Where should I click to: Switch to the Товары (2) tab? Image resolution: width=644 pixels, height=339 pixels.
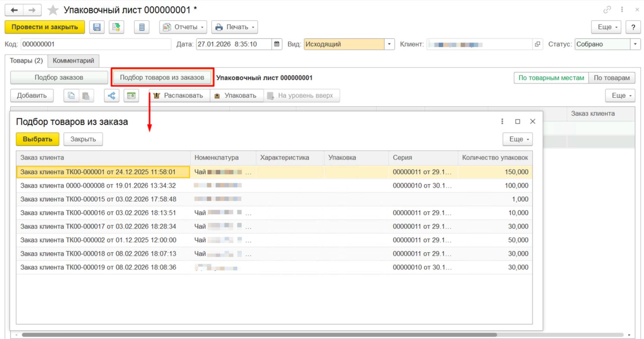(26, 60)
